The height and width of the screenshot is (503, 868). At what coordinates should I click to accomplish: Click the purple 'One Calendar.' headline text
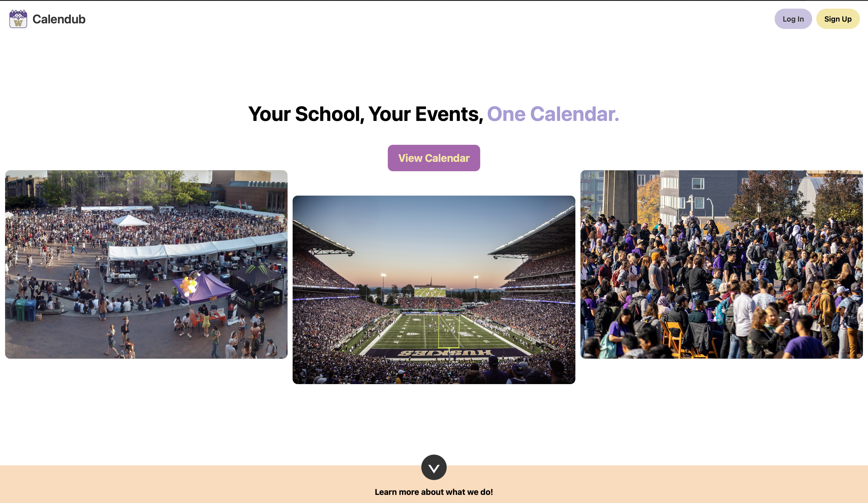(x=553, y=114)
